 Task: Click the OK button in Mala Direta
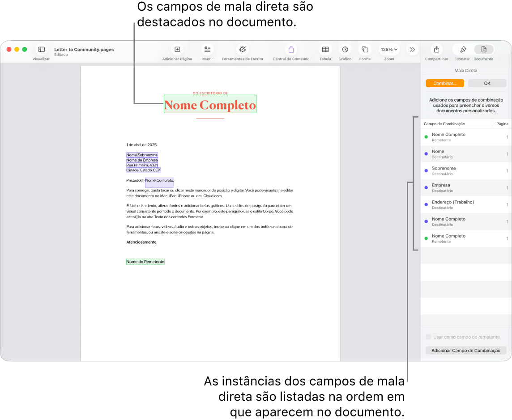[x=487, y=83]
